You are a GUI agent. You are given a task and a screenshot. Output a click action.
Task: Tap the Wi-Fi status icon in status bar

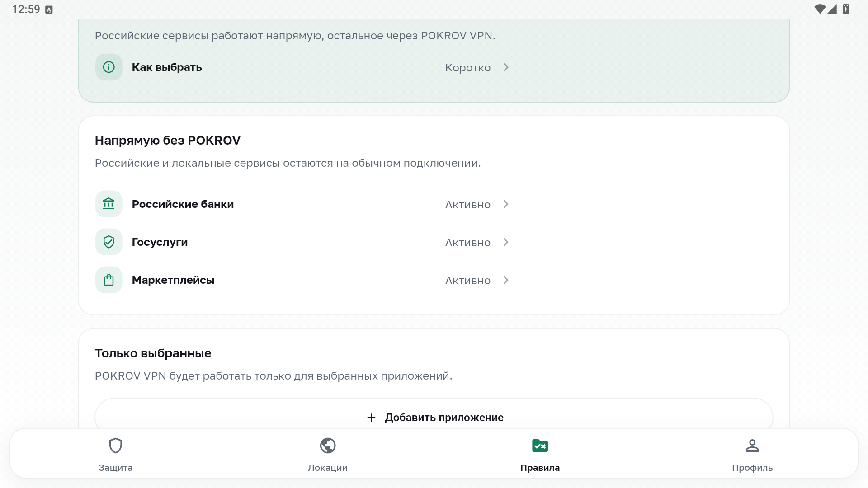(x=819, y=9)
